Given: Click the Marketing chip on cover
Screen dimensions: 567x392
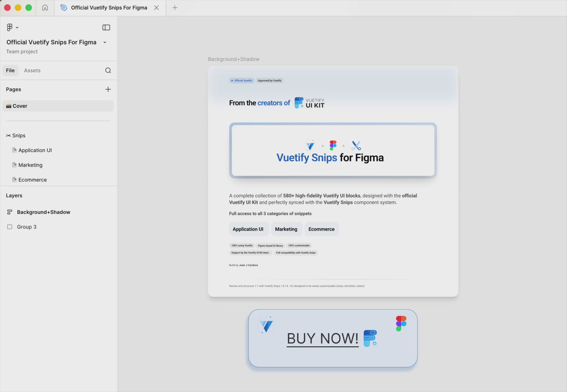Looking at the screenshot, I should (286, 229).
